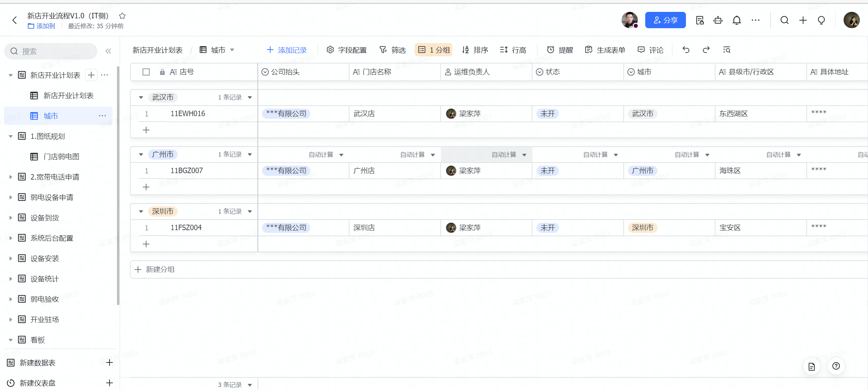This screenshot has height=390, width=868.
Task: Expand the 弱电设备申请 node
Action: click(11, 197)
